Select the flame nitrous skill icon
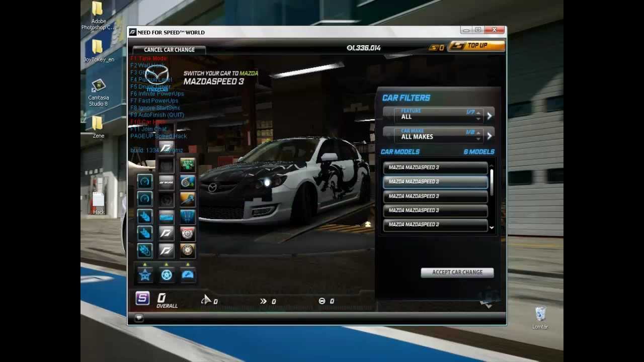The width and height of the screenshot is (644, 362). coord(145,250)
